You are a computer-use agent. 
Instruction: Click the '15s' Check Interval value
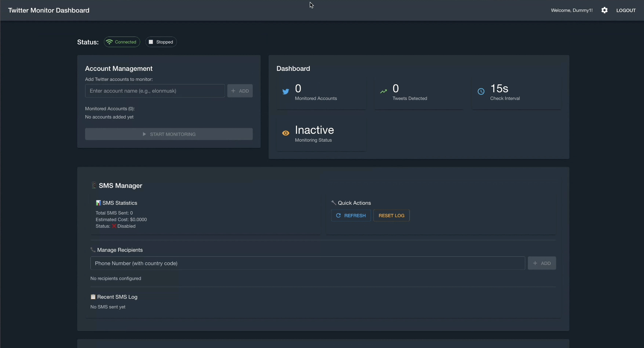click(x=499, y=88)
